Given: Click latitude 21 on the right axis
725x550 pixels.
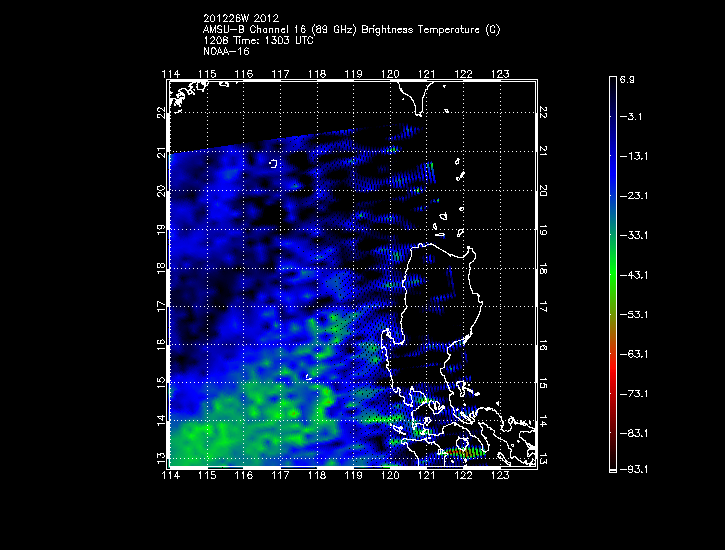Looking at the screenshot, I should (x=543, y=151).
